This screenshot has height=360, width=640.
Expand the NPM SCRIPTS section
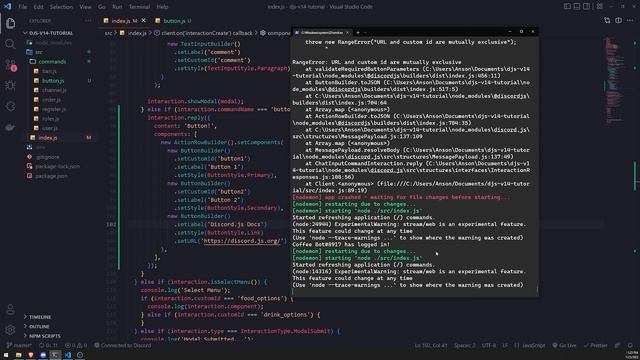point(44,336)
